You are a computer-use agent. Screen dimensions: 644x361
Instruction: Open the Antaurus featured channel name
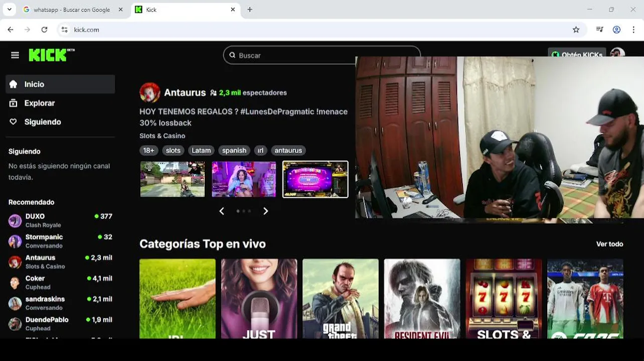tap(185, 93)
